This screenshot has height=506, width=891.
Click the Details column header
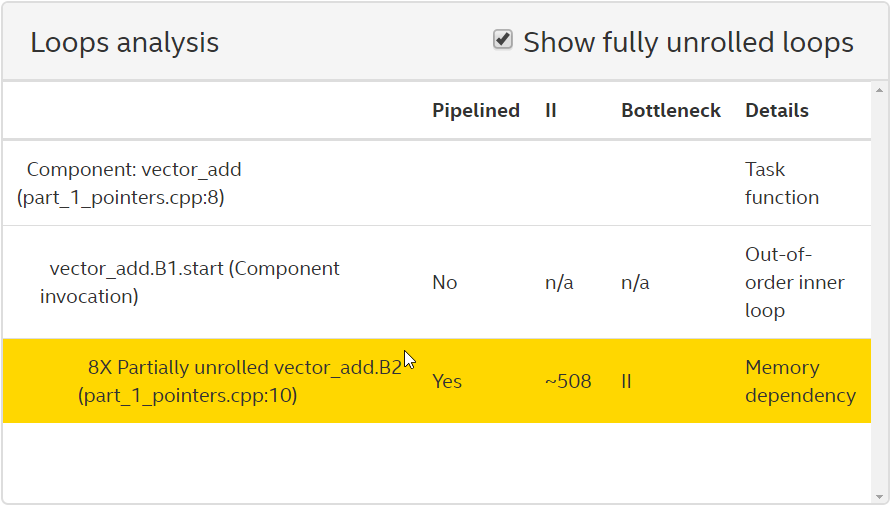(776, 111)
